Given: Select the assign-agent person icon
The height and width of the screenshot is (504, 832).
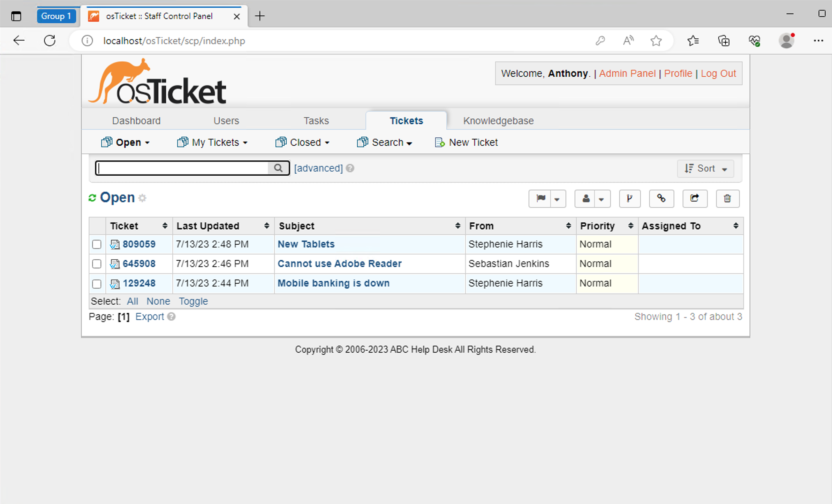Looking at the screenshot, I should click(x=585, y=198).
